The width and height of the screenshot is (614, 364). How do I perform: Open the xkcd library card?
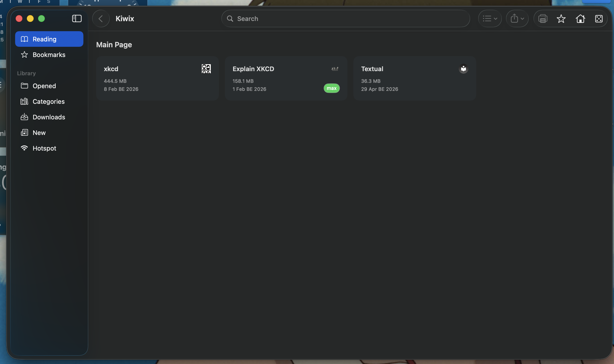(x=157, y=78)
